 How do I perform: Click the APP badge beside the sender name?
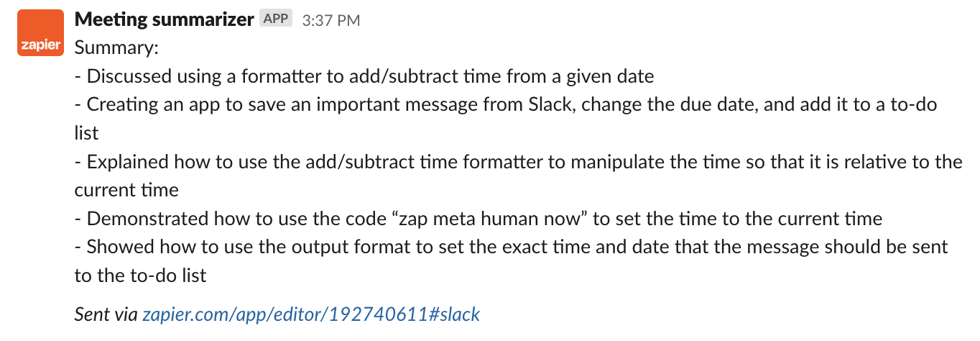[276, 19]
